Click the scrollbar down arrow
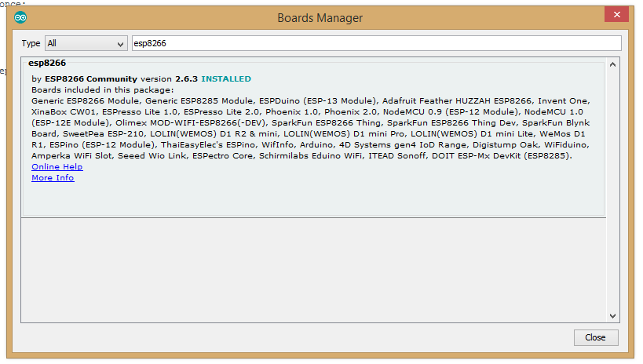643x364 pixels. click(x=612, y=315)
